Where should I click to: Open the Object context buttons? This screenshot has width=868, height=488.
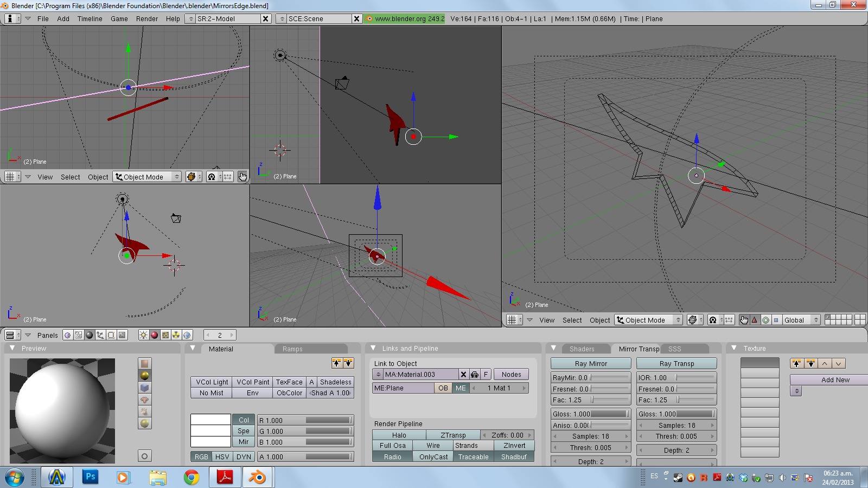pyautogui.click(x=100, y=335)
